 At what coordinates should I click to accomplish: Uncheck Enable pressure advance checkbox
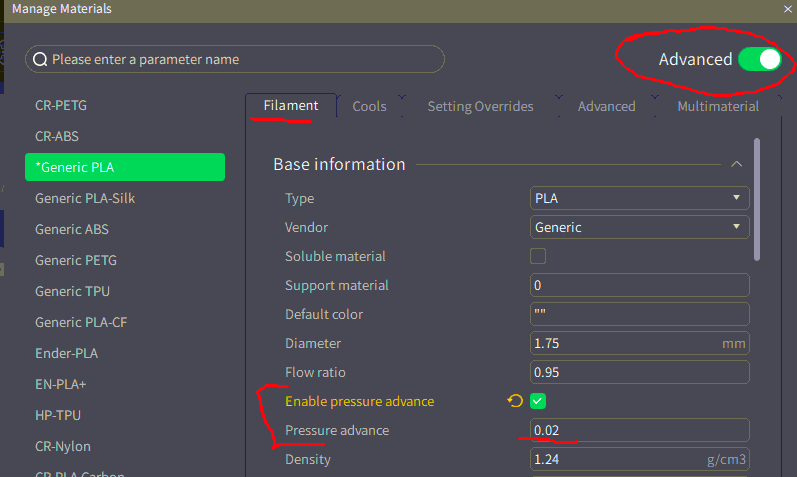(538, 401)
